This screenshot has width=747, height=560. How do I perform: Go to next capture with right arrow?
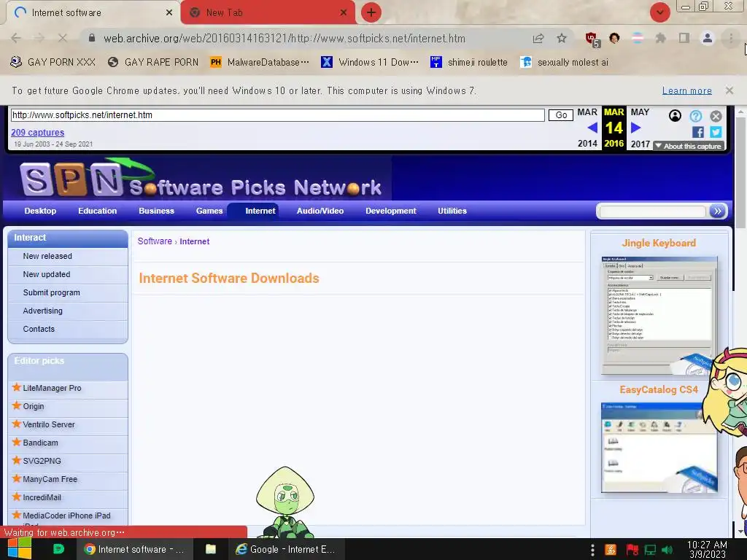[635, 128]
